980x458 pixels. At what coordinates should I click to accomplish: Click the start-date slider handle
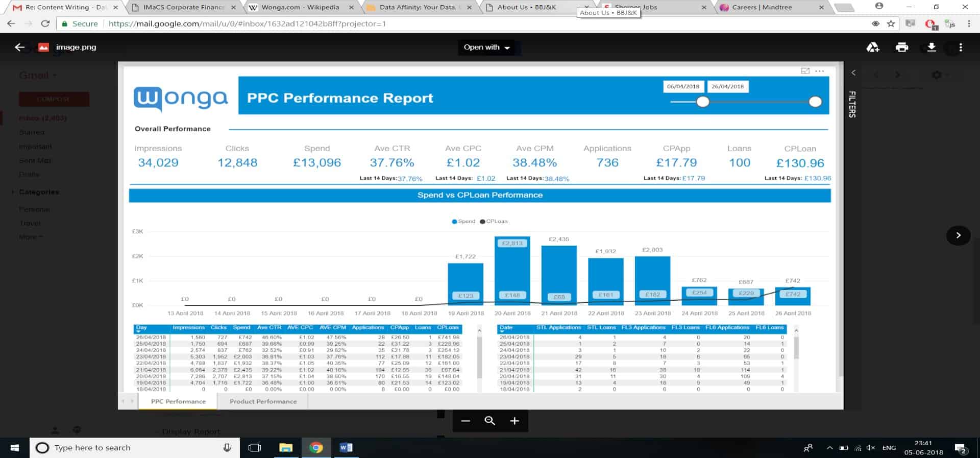(703, 102)
